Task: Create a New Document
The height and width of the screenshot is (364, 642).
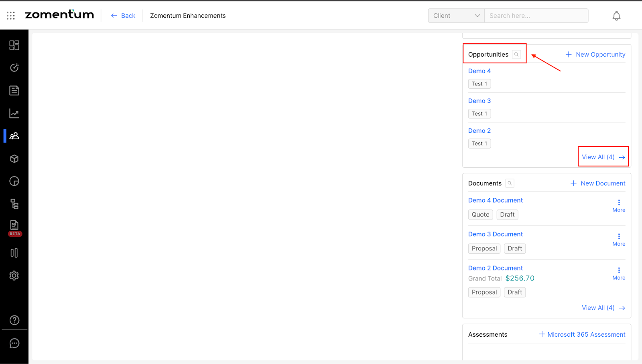Action: 598,183
